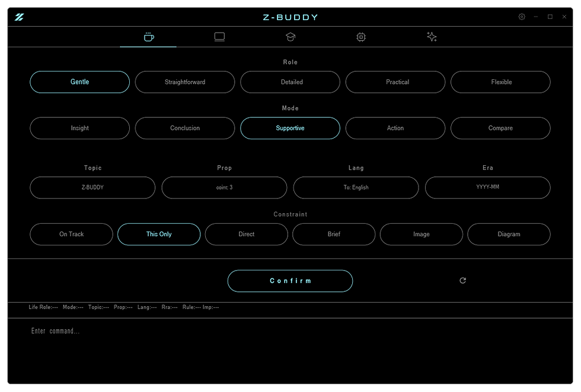Select the Practical role option

(395, 82)
